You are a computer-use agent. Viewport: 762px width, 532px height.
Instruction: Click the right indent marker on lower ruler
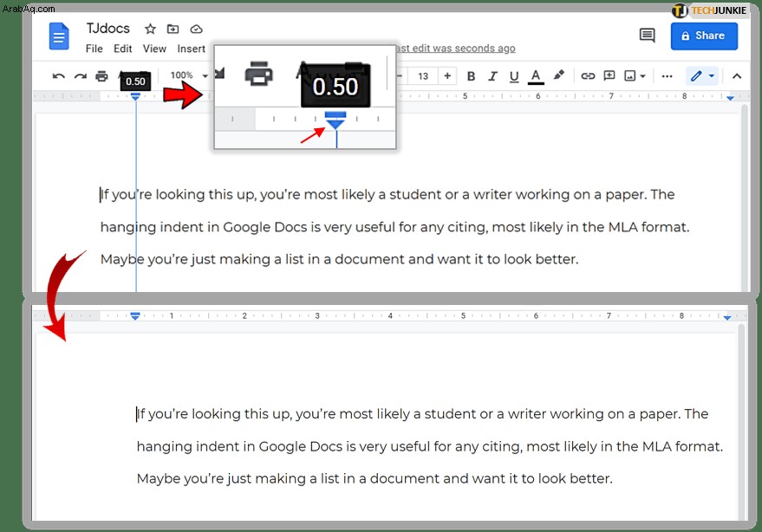(727, 317)
